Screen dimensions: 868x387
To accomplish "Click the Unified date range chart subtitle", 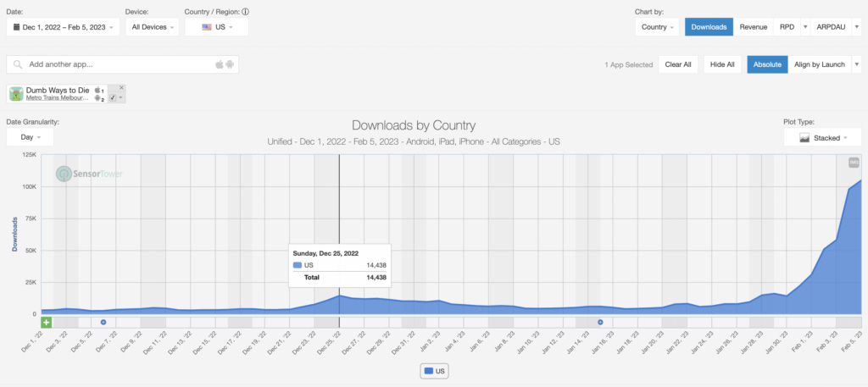I will coord(414,141).
